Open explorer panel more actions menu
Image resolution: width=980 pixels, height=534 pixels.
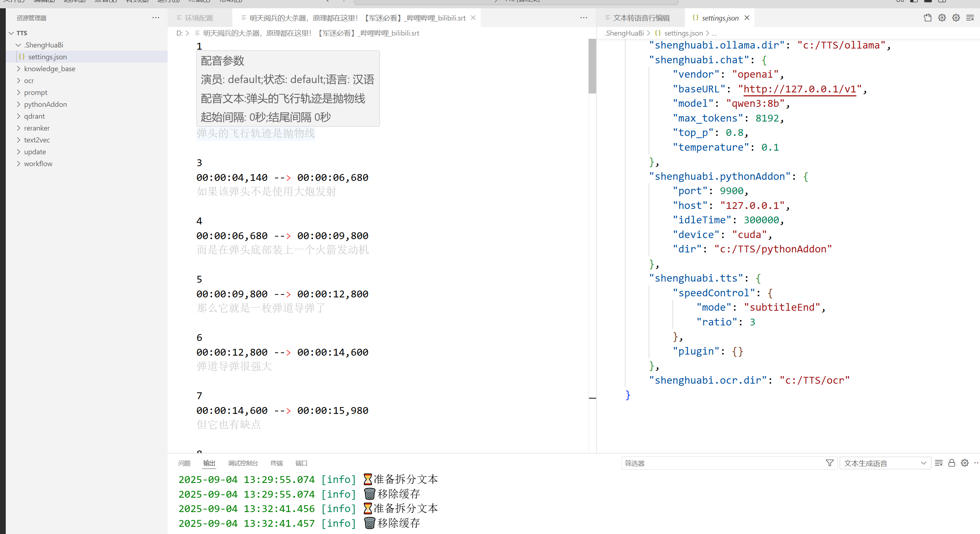155,18
